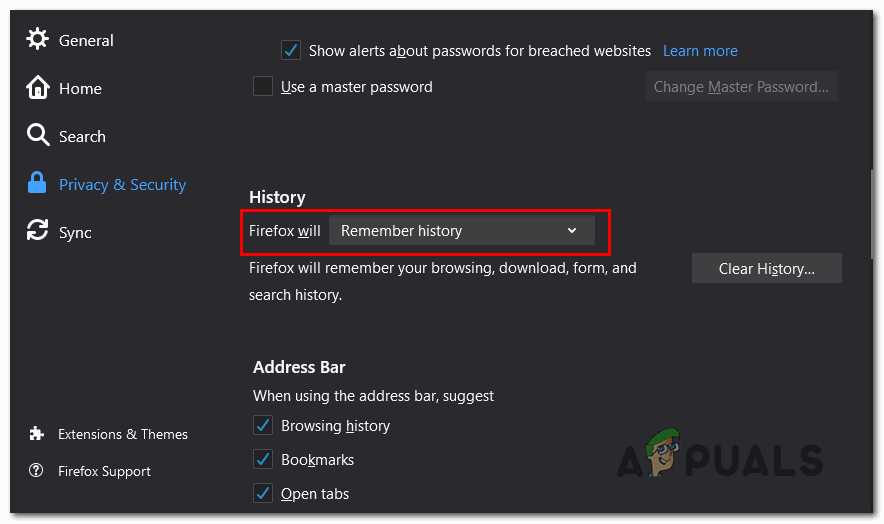Click the vertical page scrollbar
The width and height of the screenshot is (884, 524).
point(868,230)
